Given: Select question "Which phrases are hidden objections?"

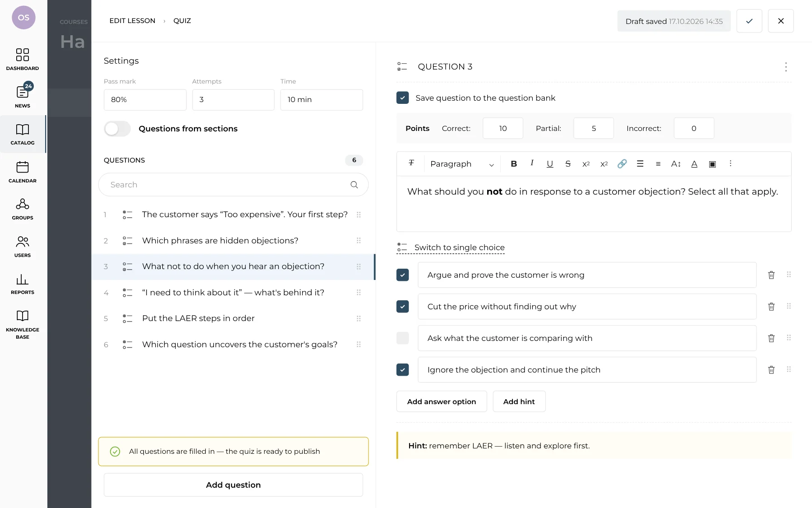Looking at the screenshot, I should point(233,241).
